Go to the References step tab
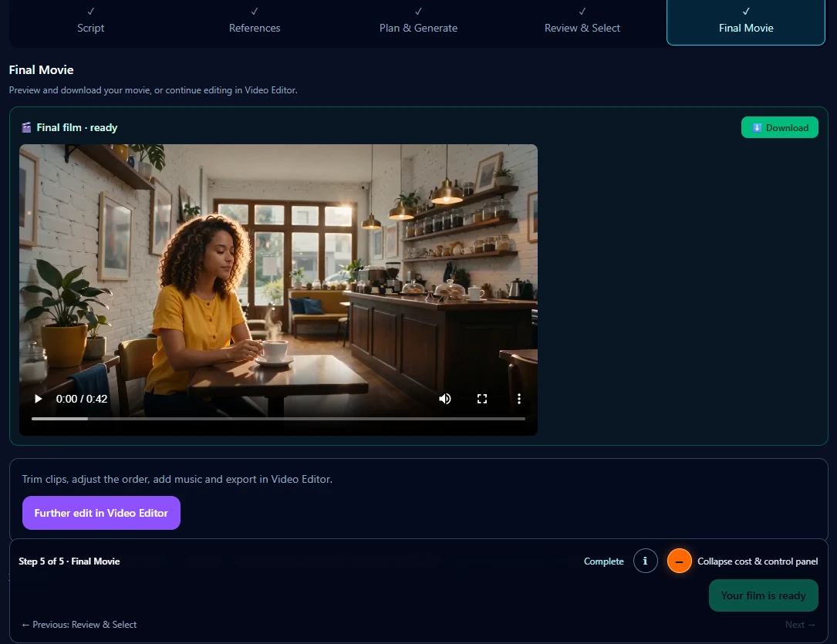 (x=255, y=22)
